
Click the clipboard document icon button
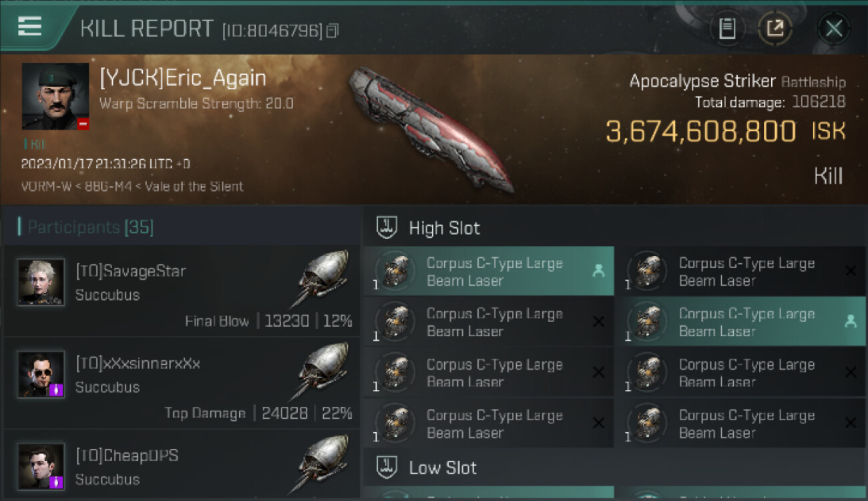(727, 29)
